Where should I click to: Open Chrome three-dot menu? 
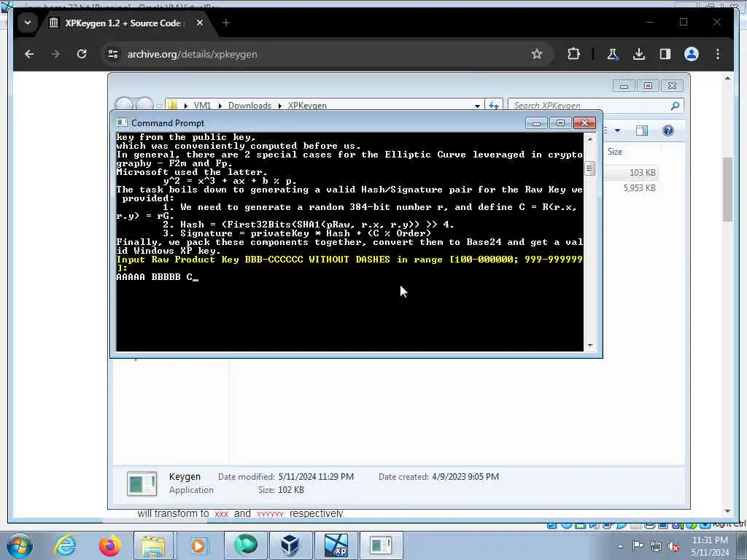(718, 54)
